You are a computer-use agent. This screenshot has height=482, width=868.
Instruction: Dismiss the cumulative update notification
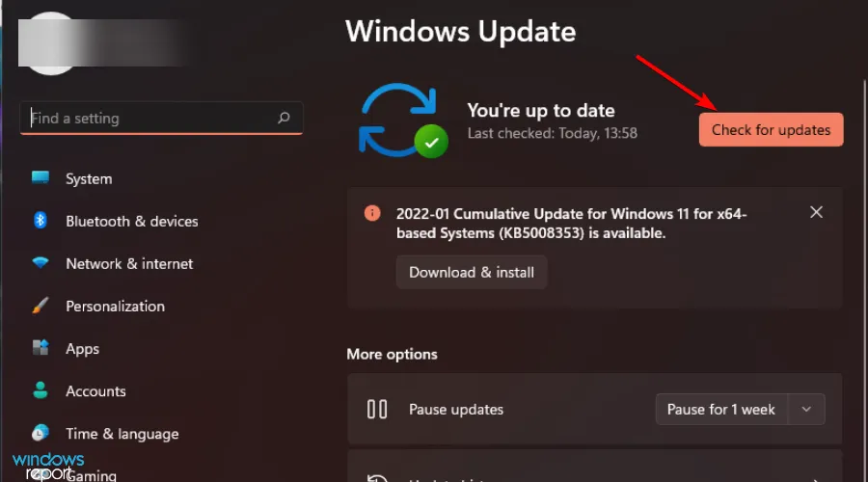(x=816, y=212)
